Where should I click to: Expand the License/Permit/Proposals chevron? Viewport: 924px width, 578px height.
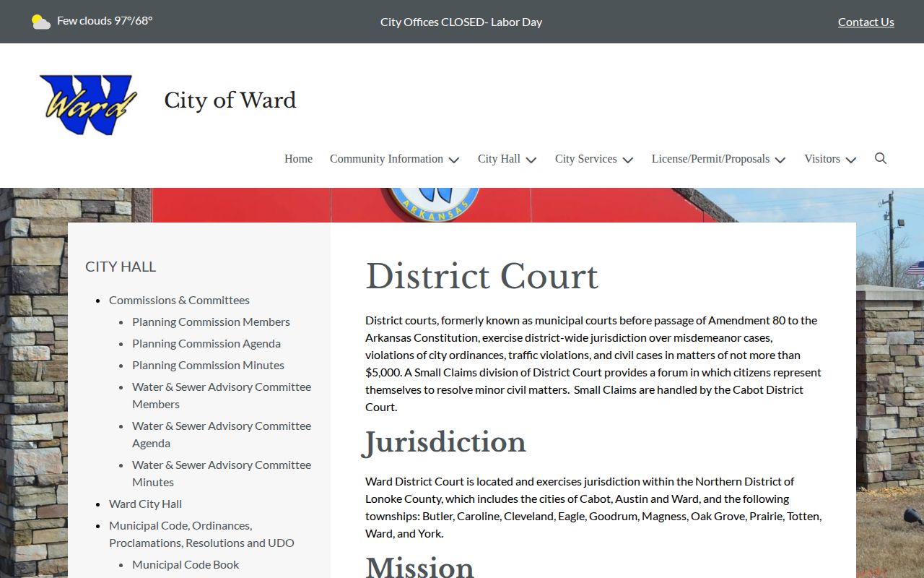[780, 160]
